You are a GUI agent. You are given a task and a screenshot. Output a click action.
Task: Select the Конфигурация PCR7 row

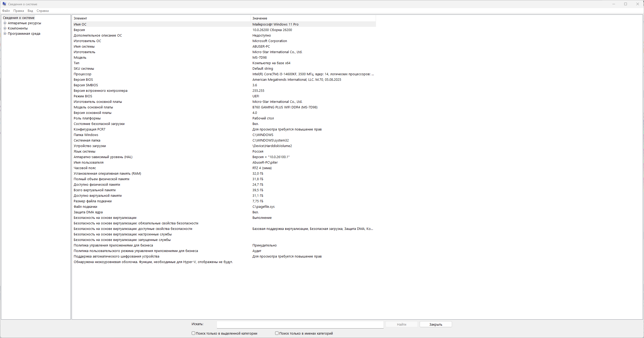pos(224,129)
